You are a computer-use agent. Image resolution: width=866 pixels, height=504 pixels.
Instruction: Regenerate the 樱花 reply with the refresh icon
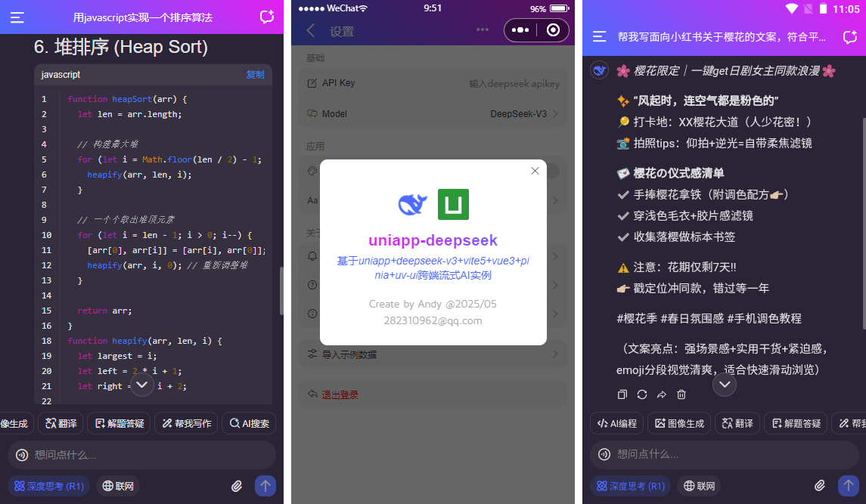coord(642,394)
